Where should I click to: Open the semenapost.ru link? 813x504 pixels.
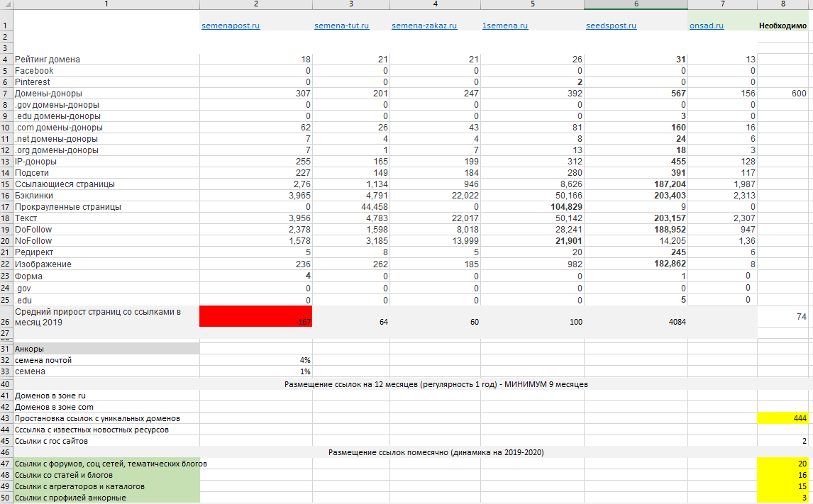(x=231, y=26)
